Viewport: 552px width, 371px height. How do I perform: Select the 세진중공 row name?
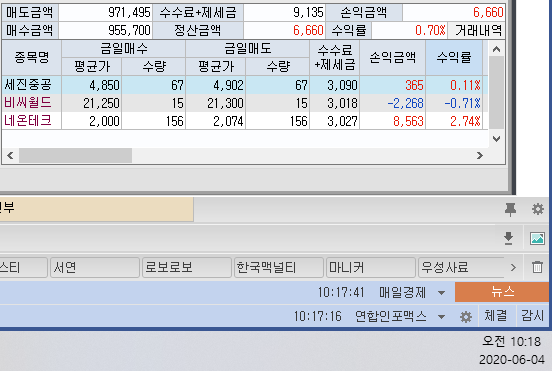(28, 85)
